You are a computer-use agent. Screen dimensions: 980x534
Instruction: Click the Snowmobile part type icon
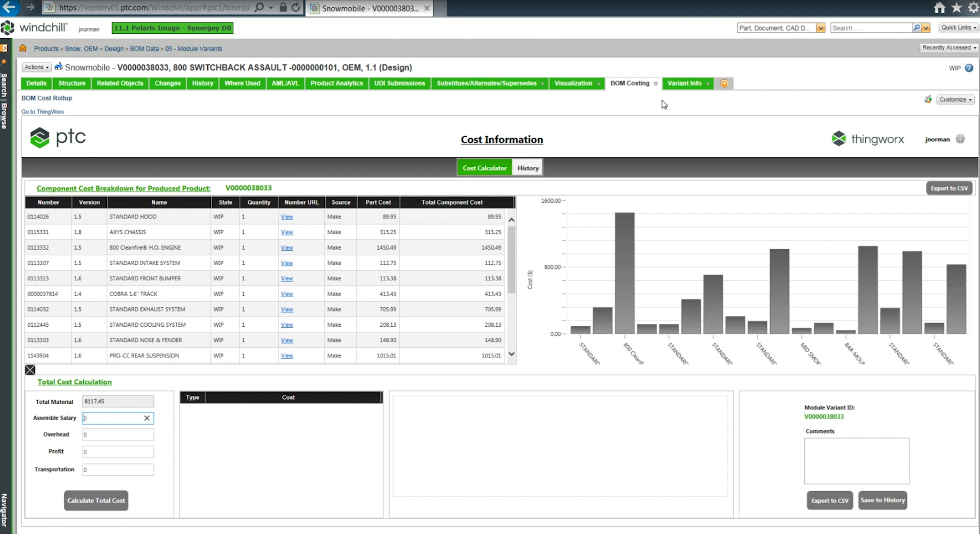click(x=59, y=66)
